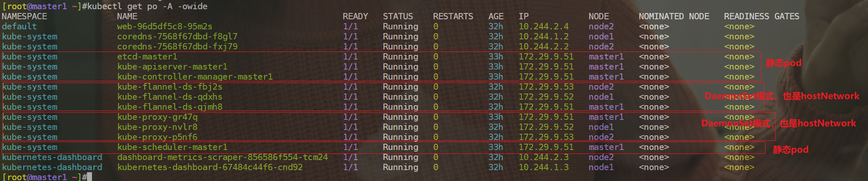
Task: Click the node2 value in the web pod row
Action: [601, 26]
